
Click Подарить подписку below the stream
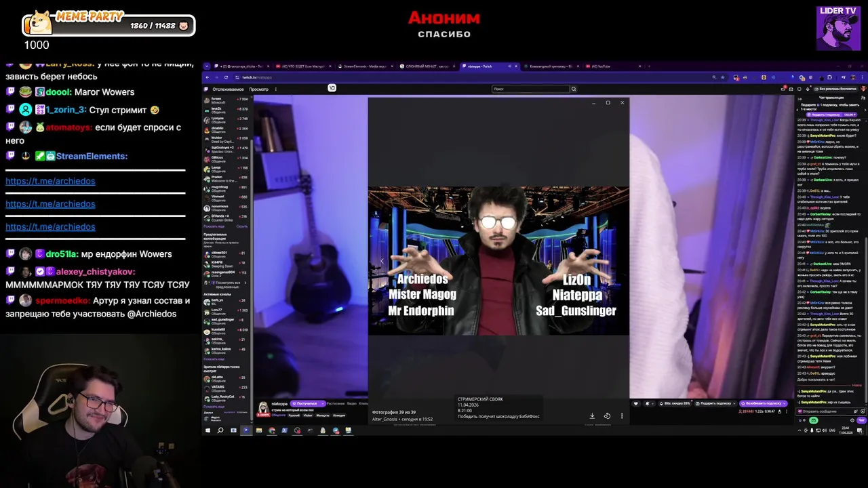[x=714, y=403]
